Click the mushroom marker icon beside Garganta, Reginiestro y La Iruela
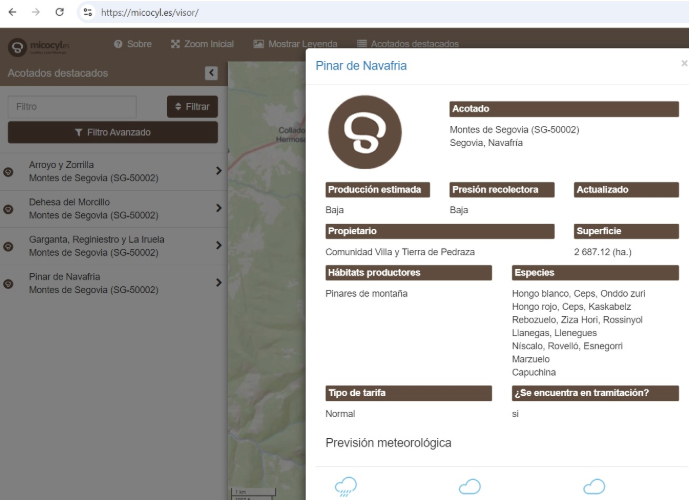The height and width of the screenshot is (500, 689). point(9,246)
